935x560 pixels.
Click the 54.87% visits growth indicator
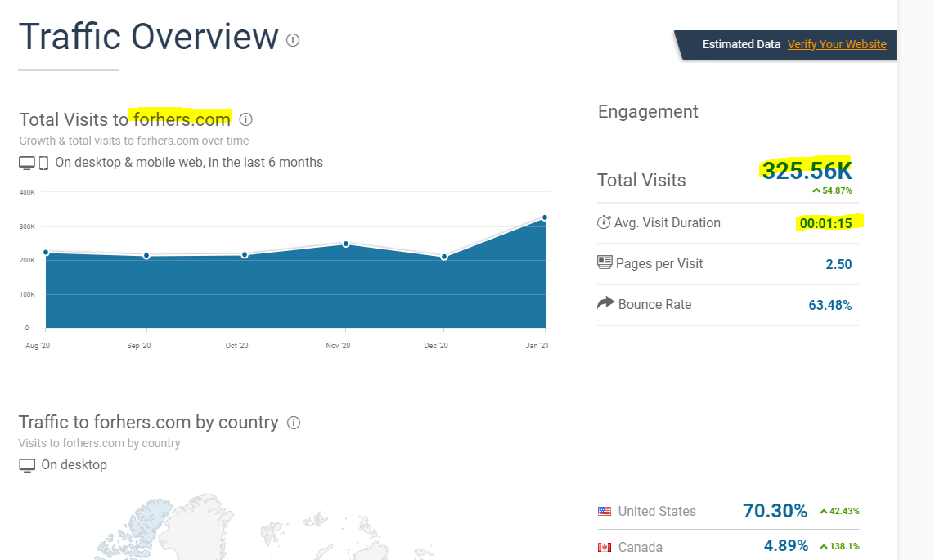coord(832,190)
